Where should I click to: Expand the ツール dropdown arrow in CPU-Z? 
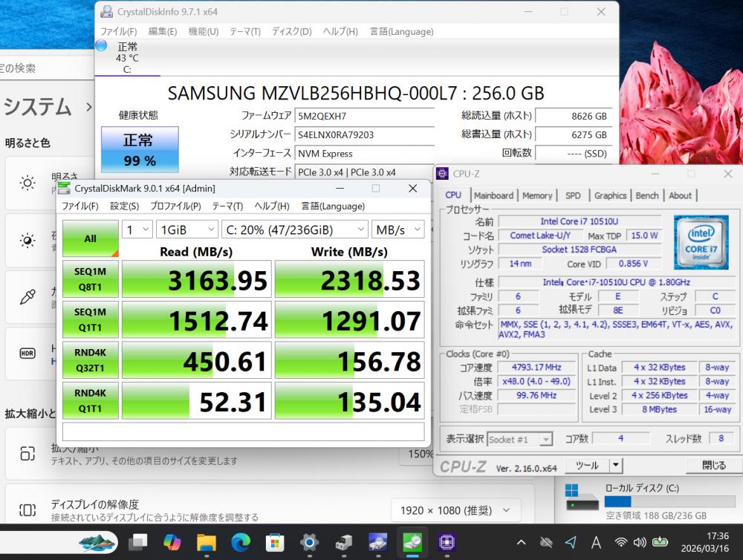point(615,465)
